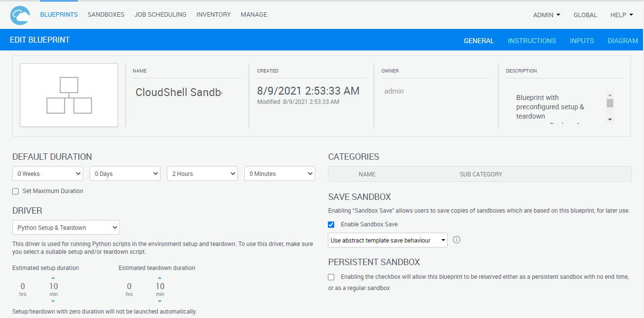The width and height of the screenshot is (644, 318).
Task: Increase estimated setup duration minutes with up arrow
Action: (x=53, y=278)
